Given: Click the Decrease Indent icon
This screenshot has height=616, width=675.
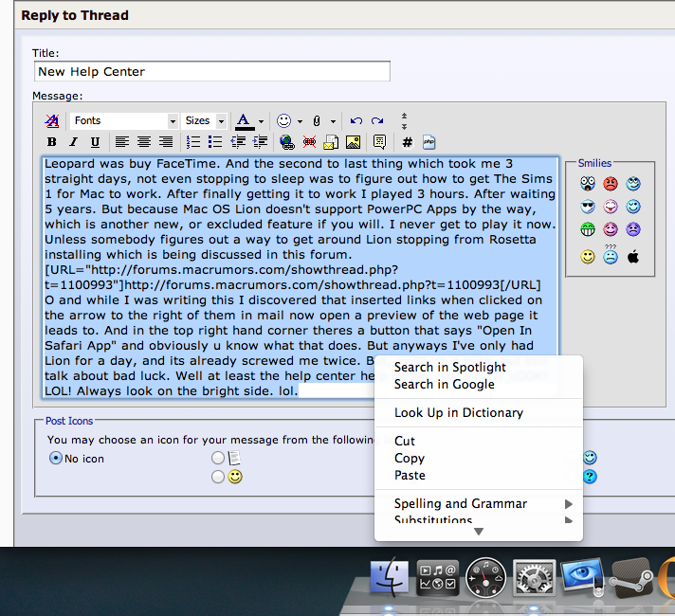Looking at the screenshot, I should (x=238, y=142).
